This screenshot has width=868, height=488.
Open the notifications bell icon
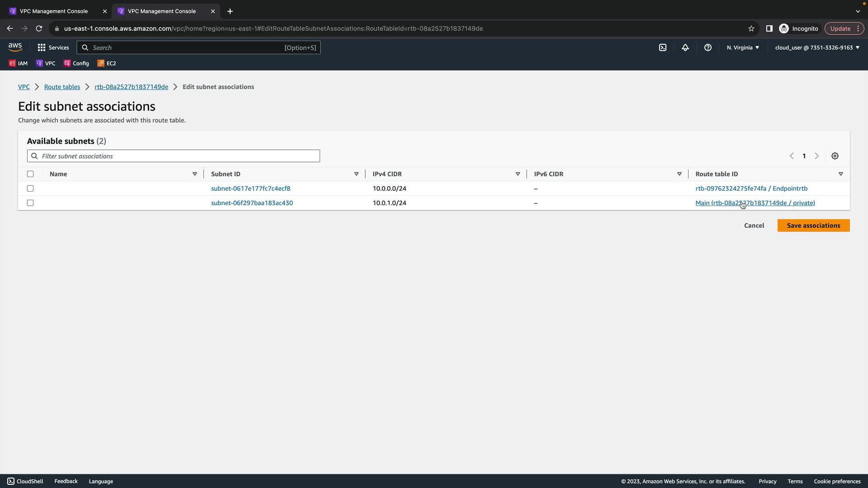[685, 47]
